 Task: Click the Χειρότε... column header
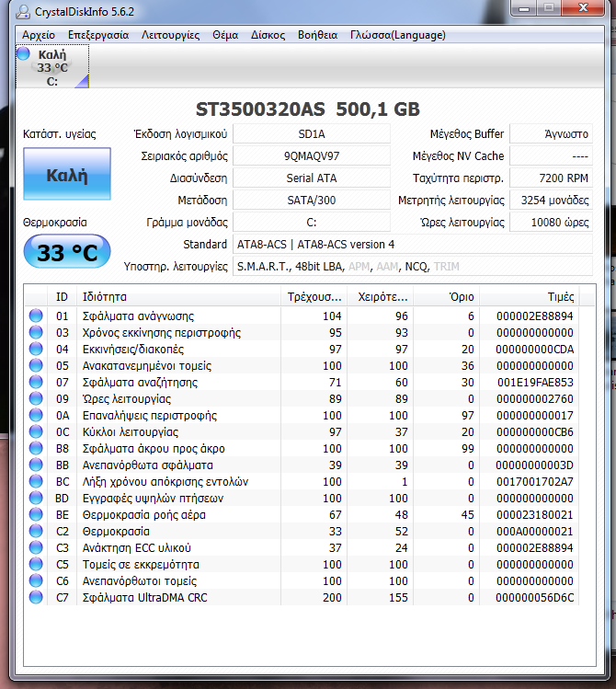[381, 296]
